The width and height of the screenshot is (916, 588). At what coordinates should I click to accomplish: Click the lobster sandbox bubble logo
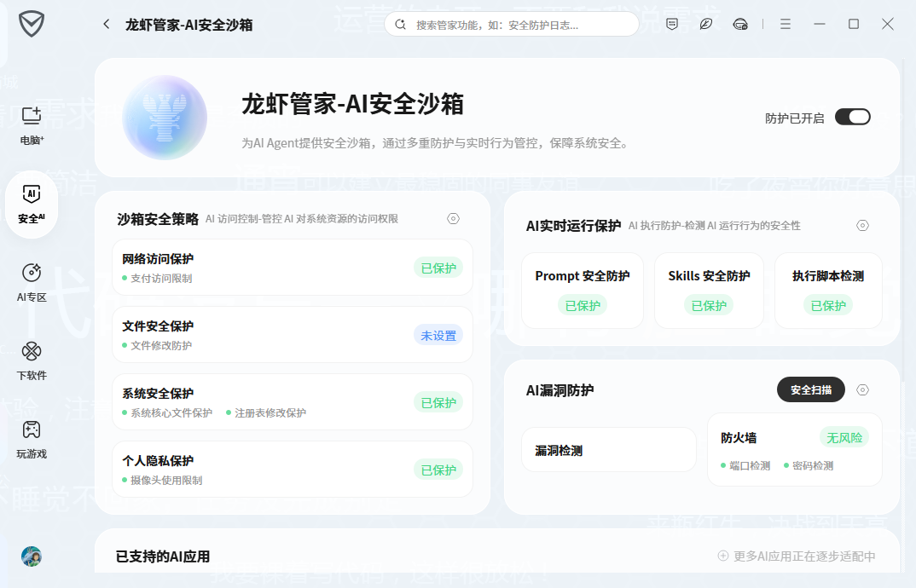[165, 118]
